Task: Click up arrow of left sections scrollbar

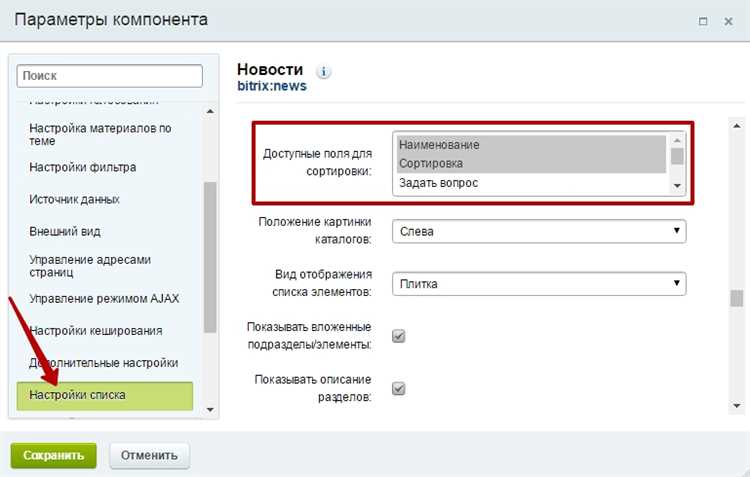Action: pos(210,111)
